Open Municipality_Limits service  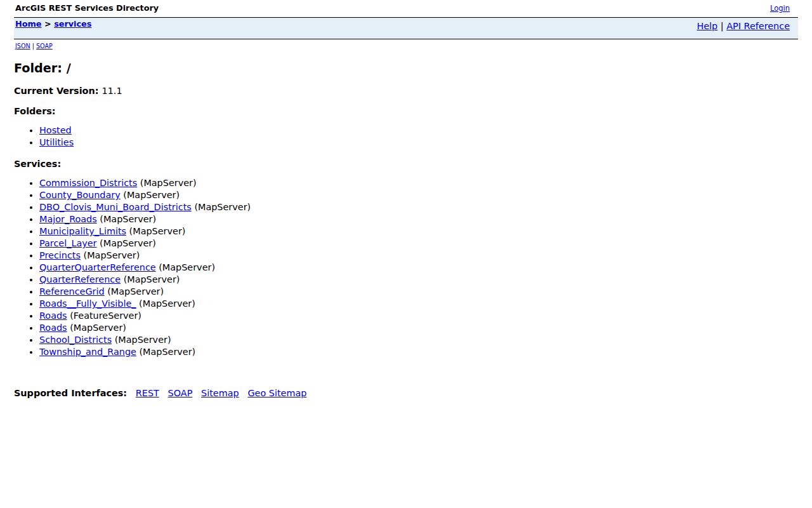click(x=82, y=231)
